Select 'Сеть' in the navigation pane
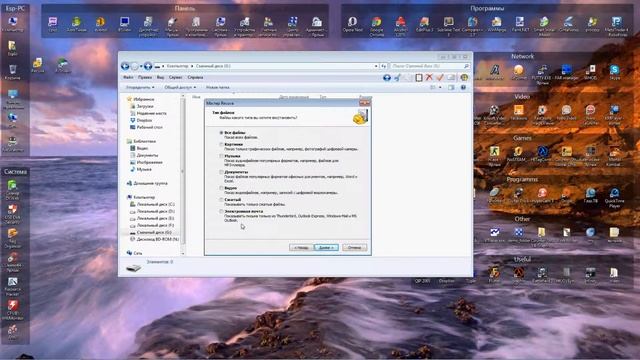640x360 pixels. pos(135,253)
